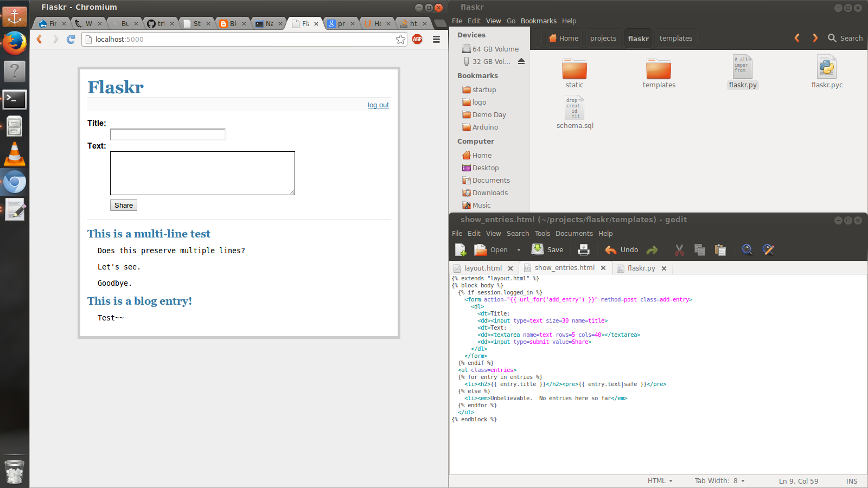Save the file using the Save icon

click(x=547, y=250)
